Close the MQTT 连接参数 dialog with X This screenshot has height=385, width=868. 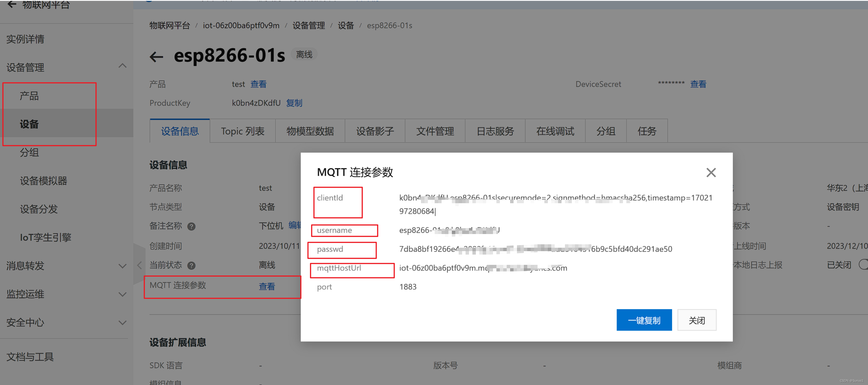[711, 172]
